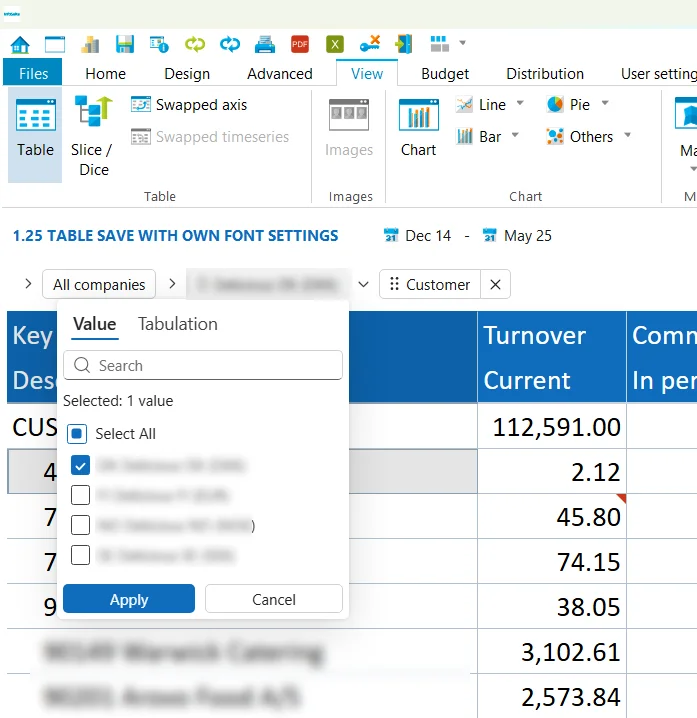This screenshot has width=697, height=718.
Task: Enable Swapped axis option
Action: 189,105
